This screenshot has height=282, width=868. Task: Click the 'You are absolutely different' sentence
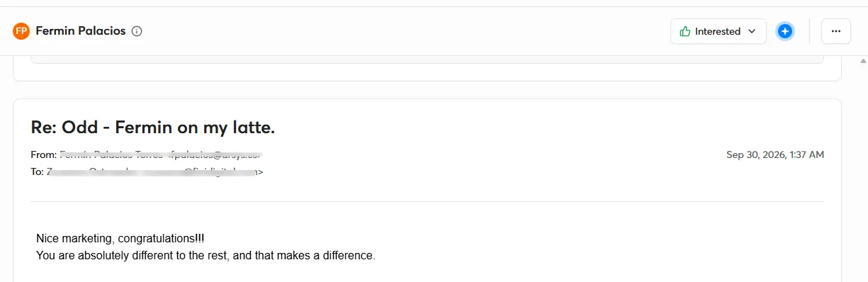point(205,255)
